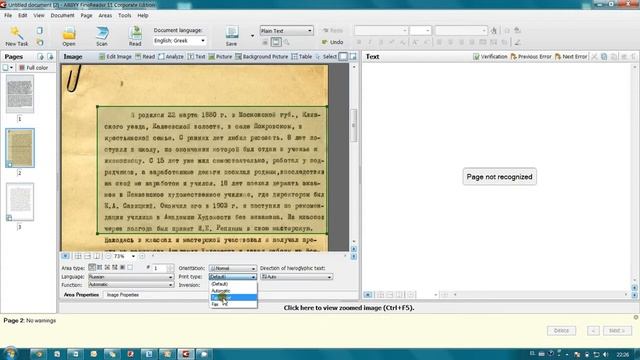640x360 pixels.
Task: Click Undo in the toolbar
Action: pos(333,42)
